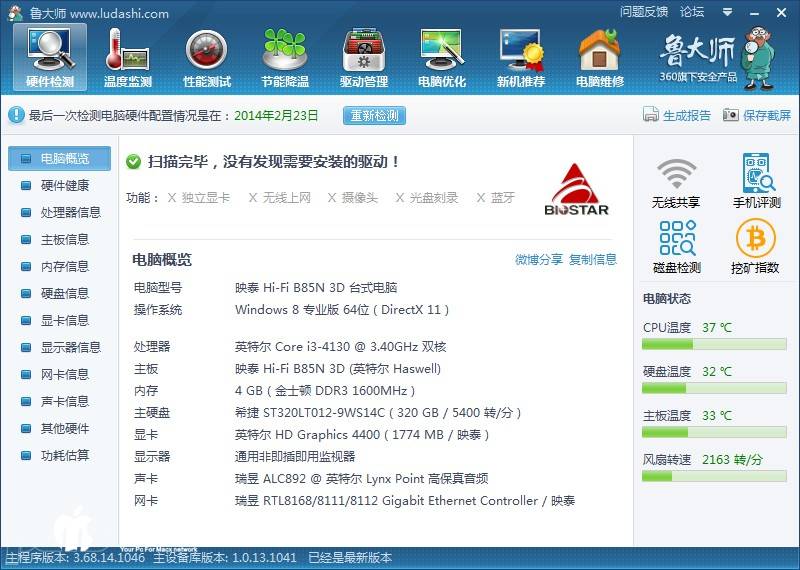The image size is (800, 570).
Task: Open the title bar main menu dropdown arrow
Action: click(725, 12)
